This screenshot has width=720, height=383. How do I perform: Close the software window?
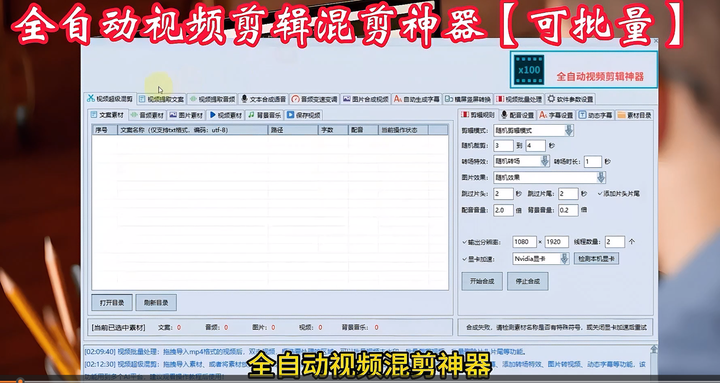655,41
